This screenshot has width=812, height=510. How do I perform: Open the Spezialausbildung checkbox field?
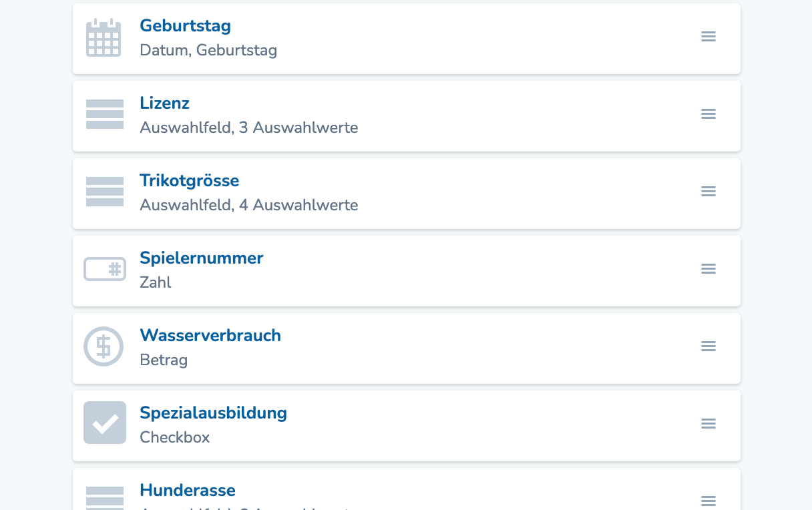[214, 413]
